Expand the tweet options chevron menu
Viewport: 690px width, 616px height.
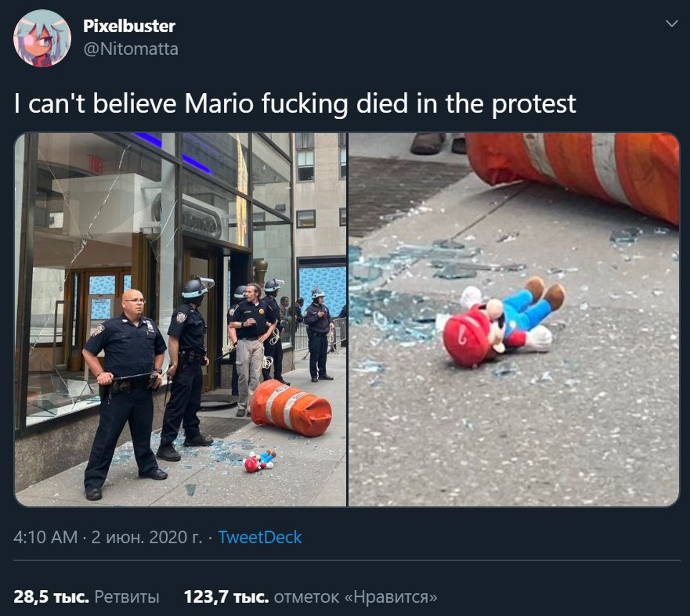point(671,23)
